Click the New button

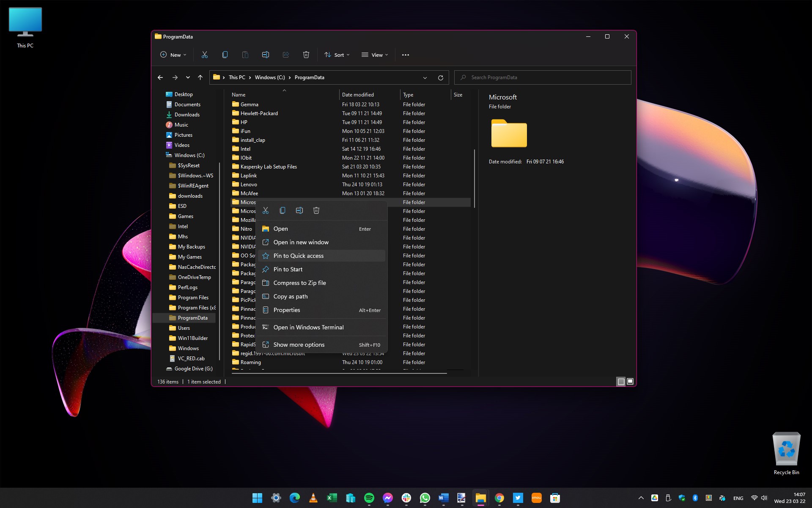(173, 55)
